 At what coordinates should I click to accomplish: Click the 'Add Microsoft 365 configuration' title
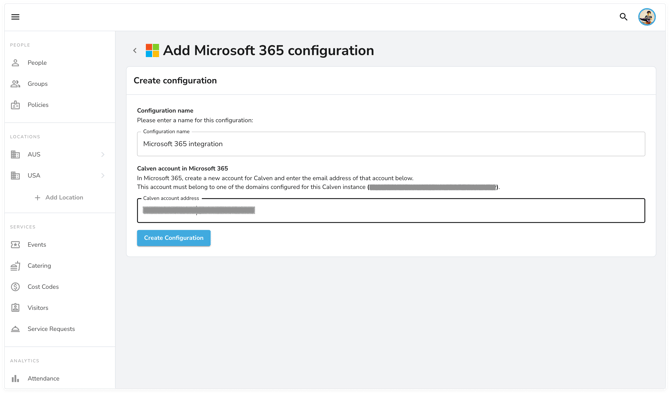(268, 50)
